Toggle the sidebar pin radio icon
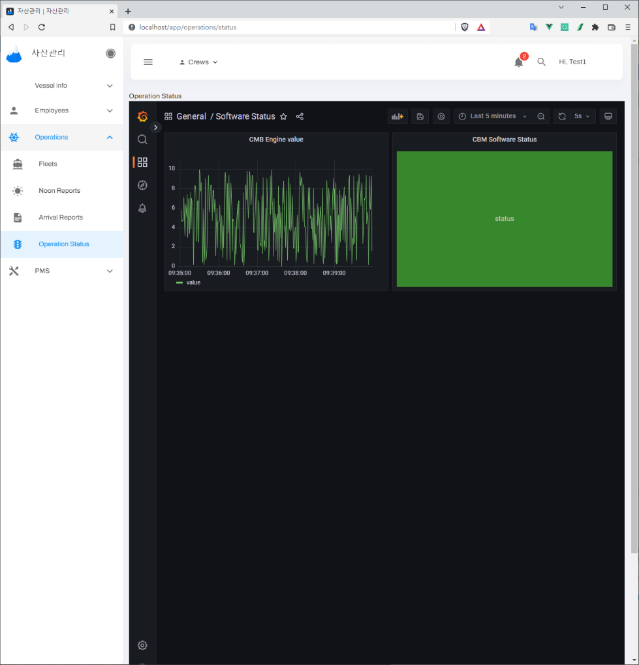Image resolution: width=639 pixels, height=665 pixels. click(111, 53)
